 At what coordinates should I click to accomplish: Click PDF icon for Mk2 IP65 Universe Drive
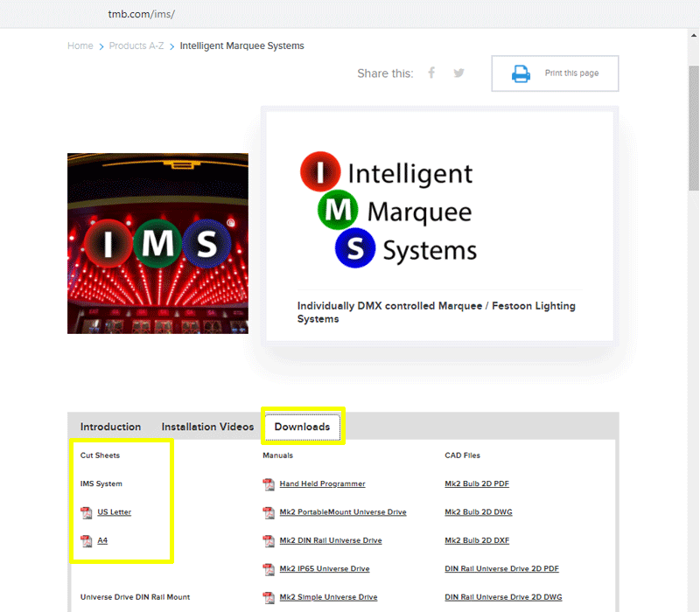[269, 569]
